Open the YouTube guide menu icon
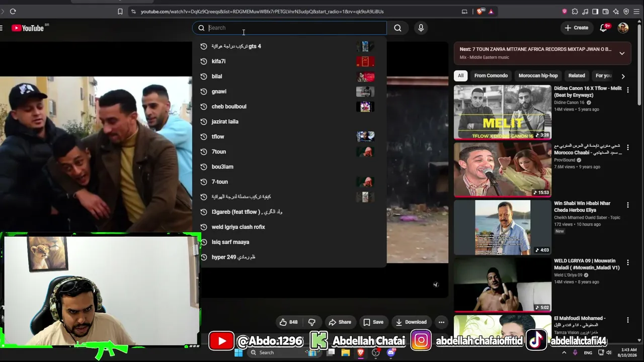Image resolution: width=644 pixels, height=362 pixels. pos(2,28)
